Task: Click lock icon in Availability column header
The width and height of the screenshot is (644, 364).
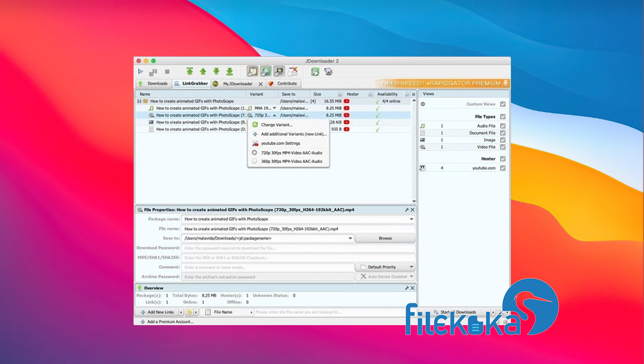Action: (407, 94)
